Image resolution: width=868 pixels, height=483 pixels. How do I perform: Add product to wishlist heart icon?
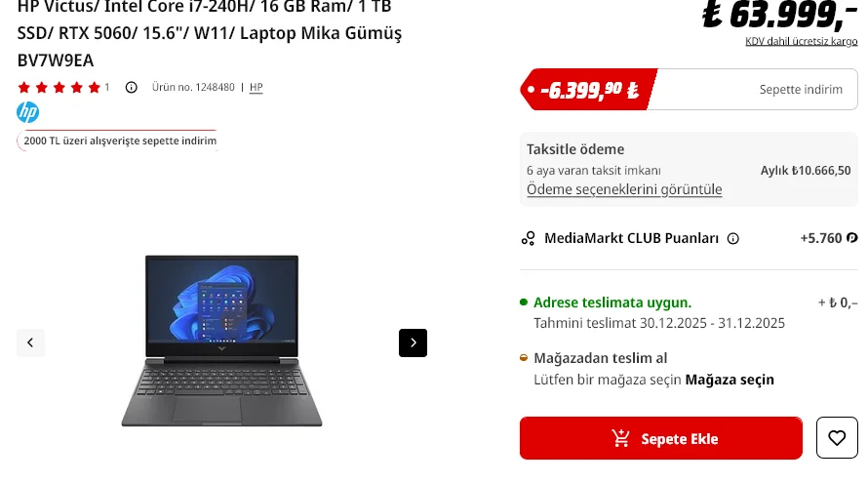tap(837, 438)
